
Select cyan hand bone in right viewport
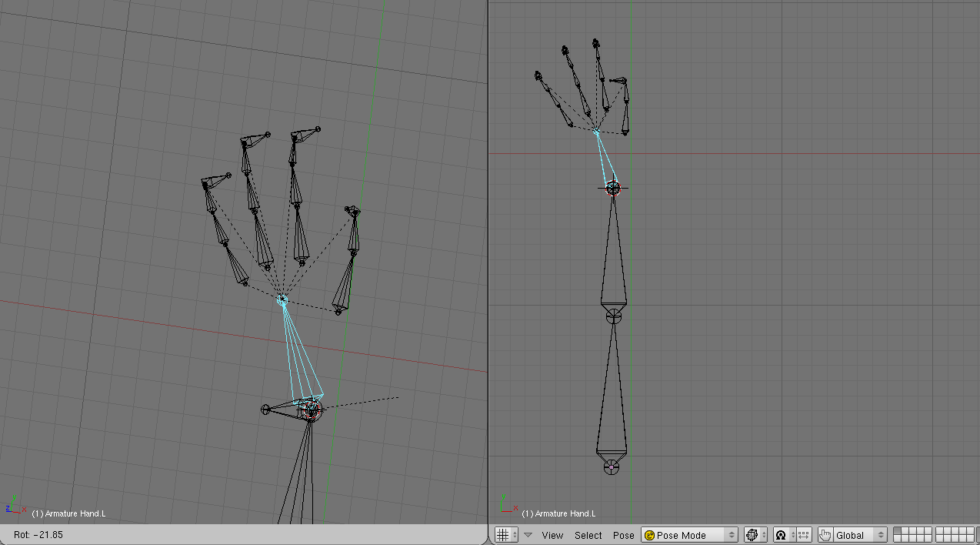click(x=605, y=160)
